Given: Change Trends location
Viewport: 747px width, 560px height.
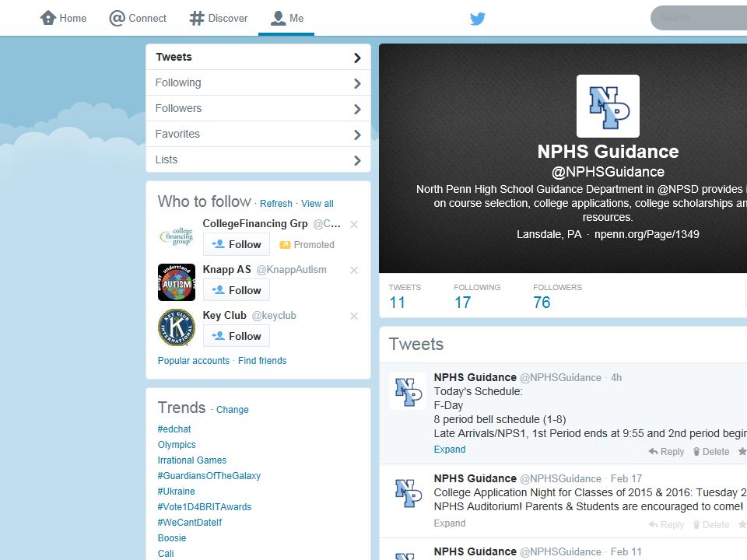Looking at the screenshot, I should pyautogui.click(x=233, y=410).
